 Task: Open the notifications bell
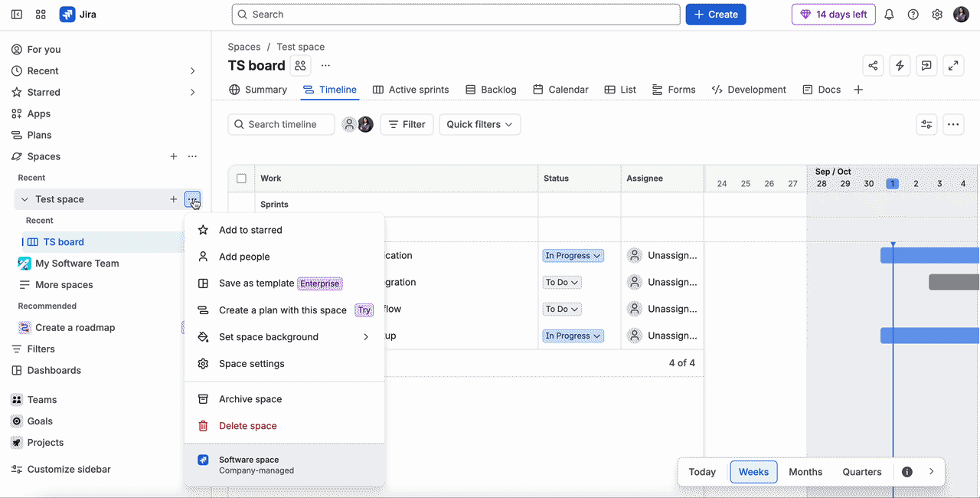tap(889, 15)
